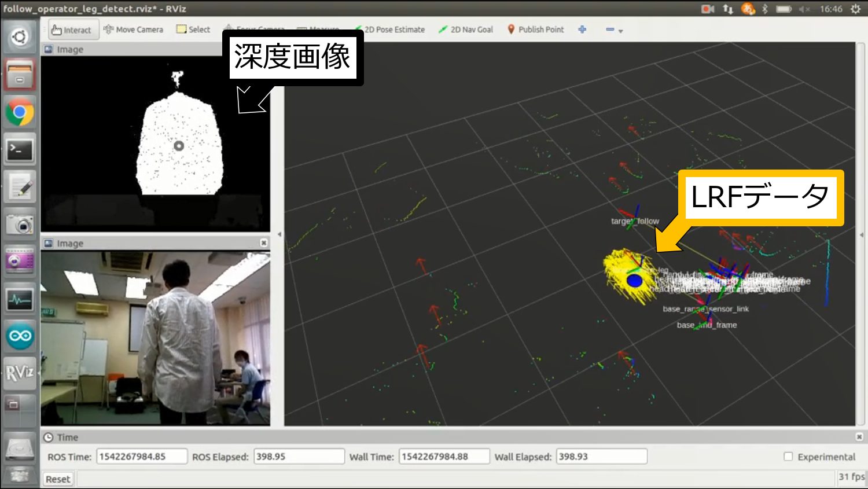868x489 pixels.
Task: Open the Terminal from the launcher
Action: pos(20,150)
